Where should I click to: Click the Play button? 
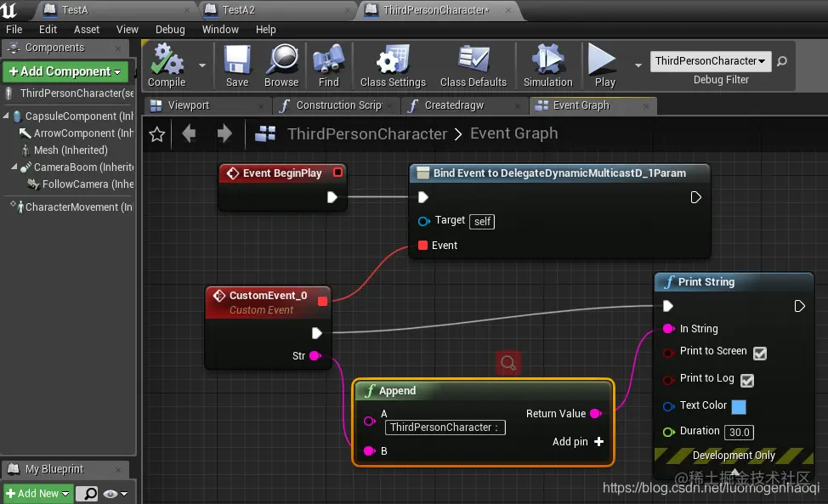(x=603, y=65)
